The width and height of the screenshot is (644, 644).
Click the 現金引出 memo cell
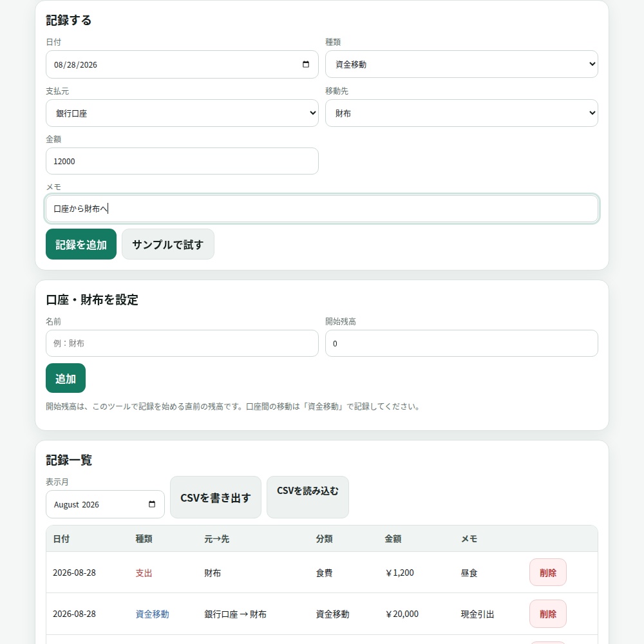tap(477, 614)
